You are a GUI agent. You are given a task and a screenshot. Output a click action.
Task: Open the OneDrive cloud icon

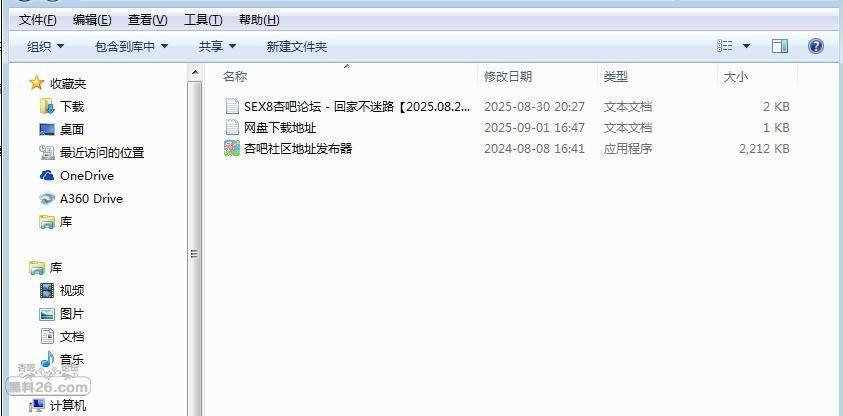[x=47, y=176]
